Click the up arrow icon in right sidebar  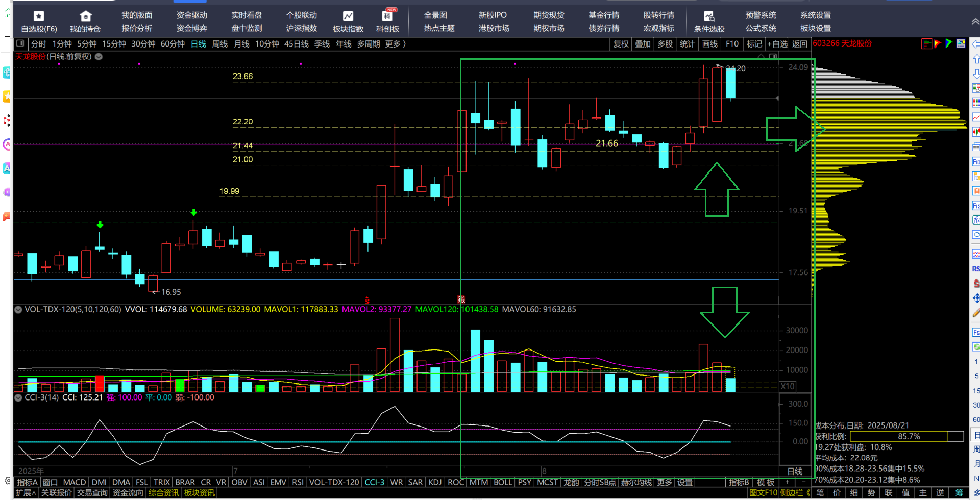[975, 59]
